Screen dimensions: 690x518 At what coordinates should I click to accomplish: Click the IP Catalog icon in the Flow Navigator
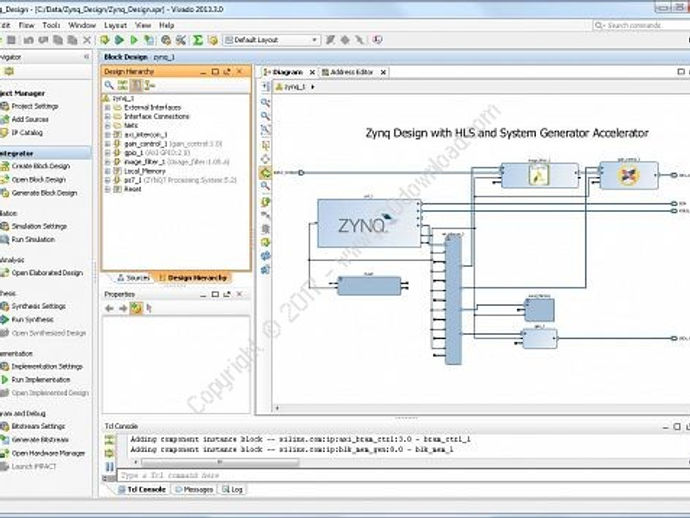4,132
